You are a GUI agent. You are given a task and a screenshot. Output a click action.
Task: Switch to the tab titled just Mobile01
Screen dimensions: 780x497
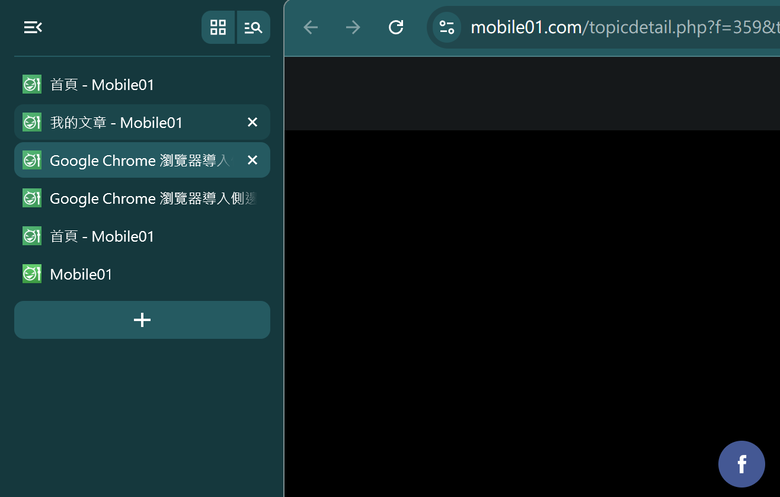[142, 274]
